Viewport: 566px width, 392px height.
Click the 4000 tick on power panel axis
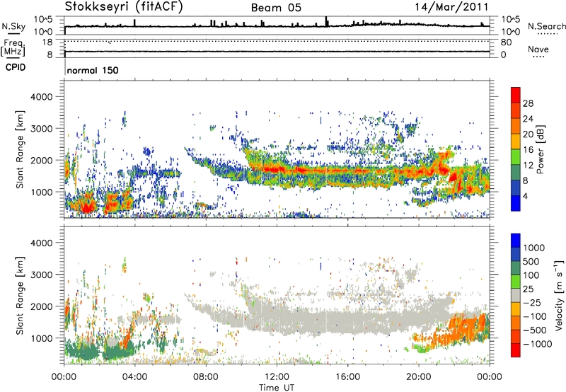[42, 97]
